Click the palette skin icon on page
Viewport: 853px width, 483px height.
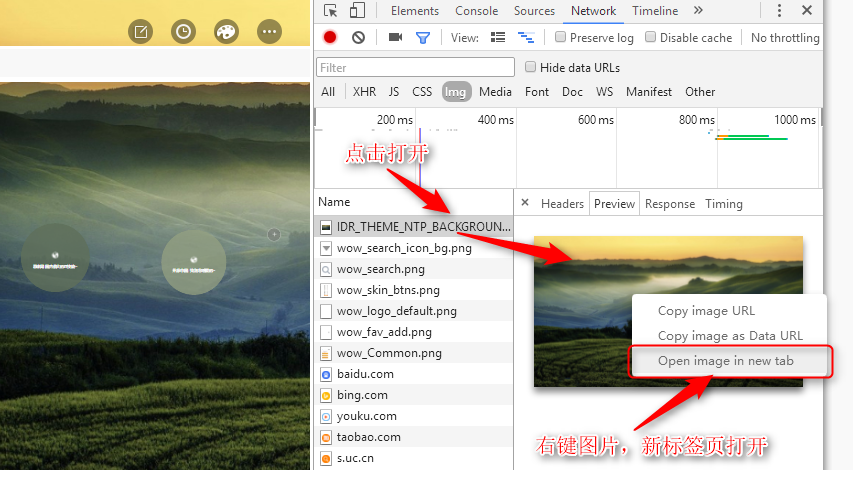tap(226, 32)
